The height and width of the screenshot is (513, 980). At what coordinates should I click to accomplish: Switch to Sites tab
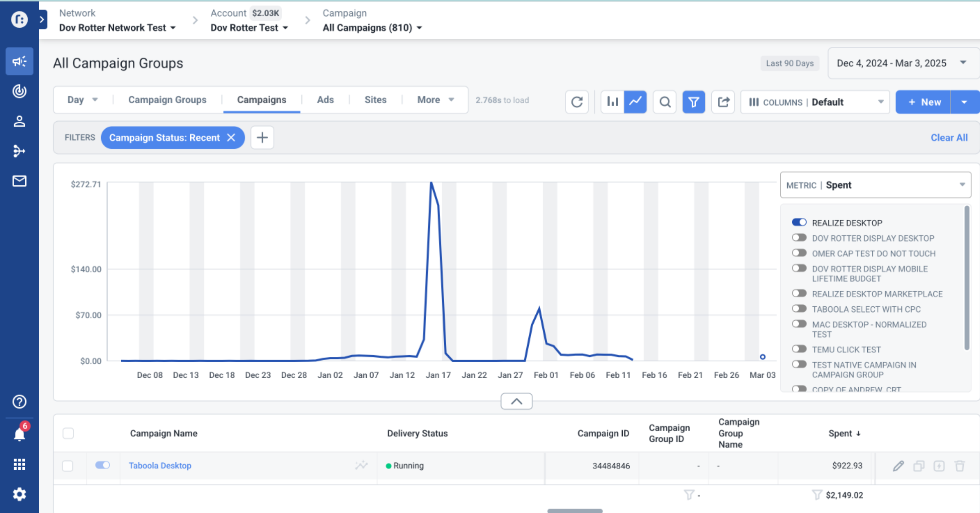point(376,100)
